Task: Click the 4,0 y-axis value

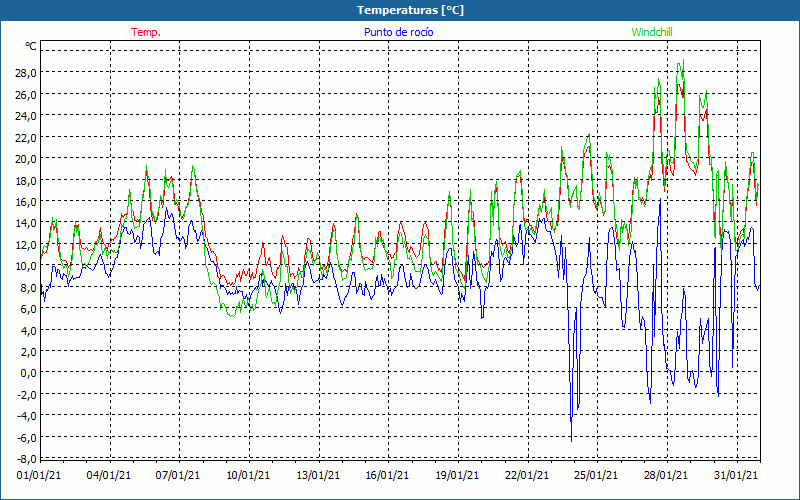Action: click(x=28, y=330)
